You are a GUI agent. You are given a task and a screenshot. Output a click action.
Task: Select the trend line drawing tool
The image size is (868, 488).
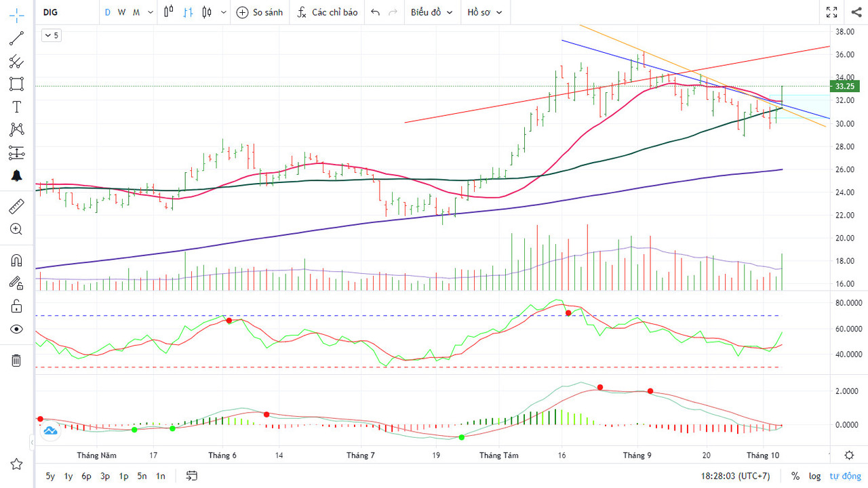pyautogui.click(x=16, y=39)
